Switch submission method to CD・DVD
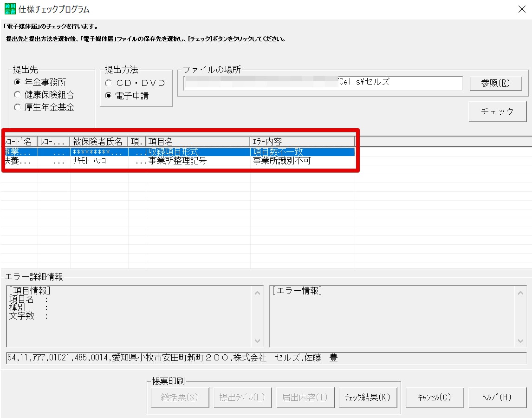Image resolution: width=532 pixels, height=418 pixels. [108, 83]
